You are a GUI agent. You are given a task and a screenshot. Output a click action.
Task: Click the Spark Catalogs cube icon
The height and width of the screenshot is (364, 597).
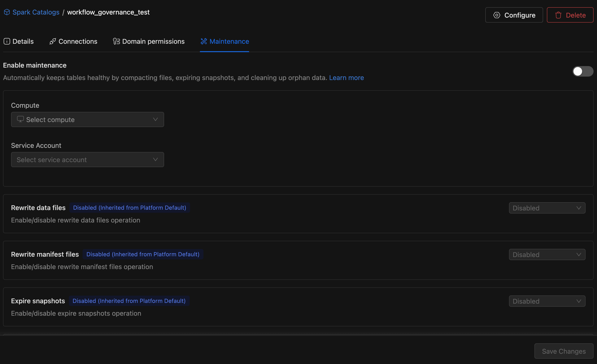click(x=7, y=12)
